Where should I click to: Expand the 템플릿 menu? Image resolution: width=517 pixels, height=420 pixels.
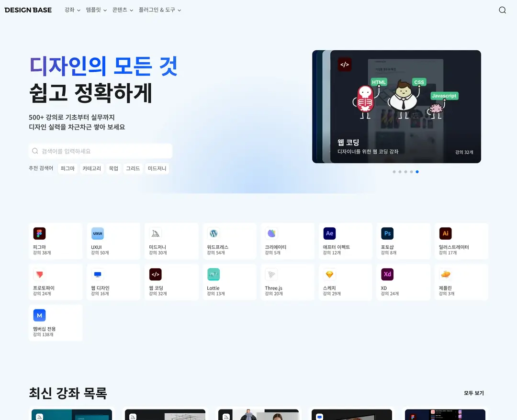(x=96, y=10)
